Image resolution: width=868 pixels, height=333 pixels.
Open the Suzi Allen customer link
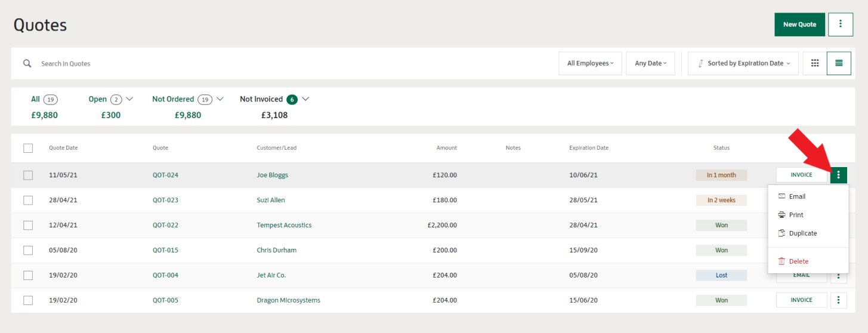[271, 201]
